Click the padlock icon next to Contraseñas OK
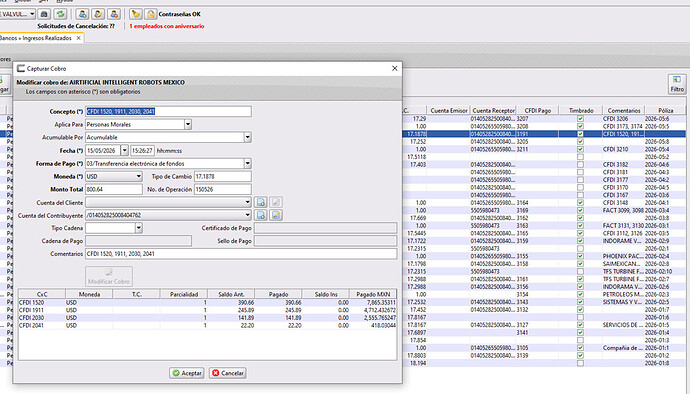Viewport: 690px width, 394px height. click(150, 14)
